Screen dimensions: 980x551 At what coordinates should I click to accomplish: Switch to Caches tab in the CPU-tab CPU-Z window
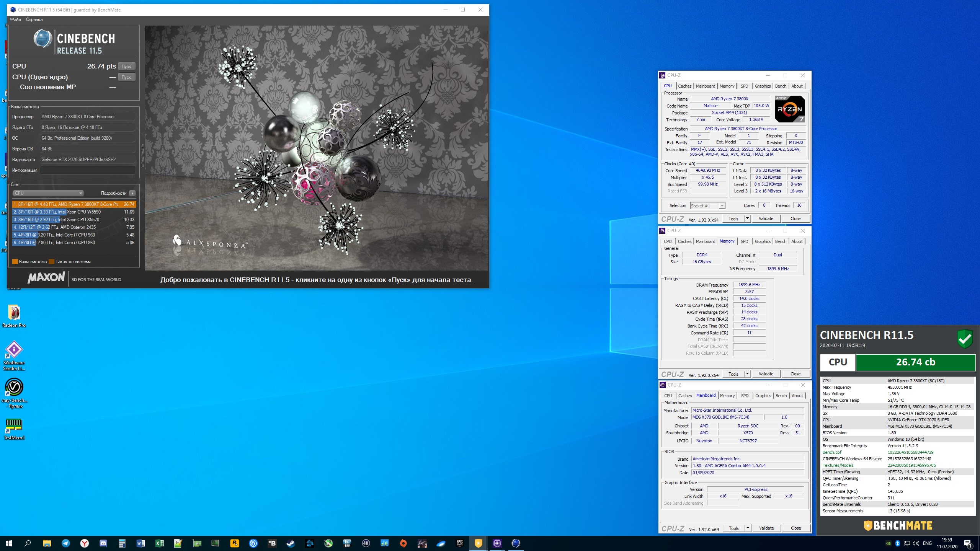[684, 86]
